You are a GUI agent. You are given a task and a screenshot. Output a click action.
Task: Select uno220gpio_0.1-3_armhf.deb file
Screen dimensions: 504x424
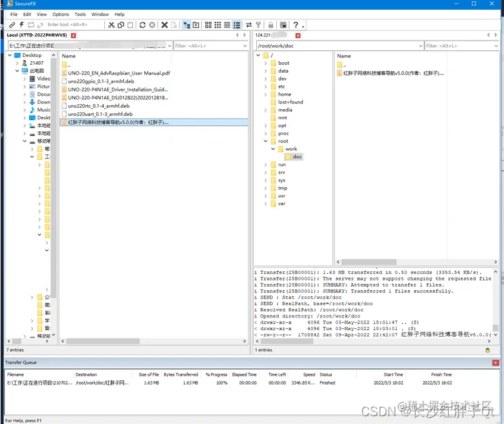point(101,81)
